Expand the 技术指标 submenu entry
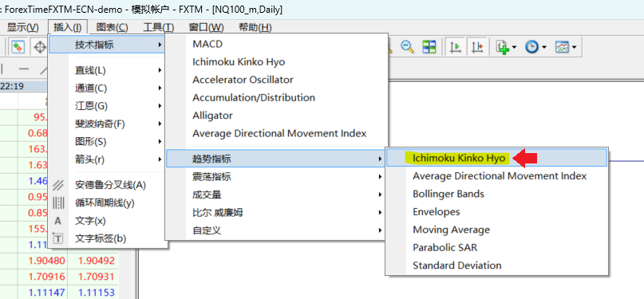 (x=107, y=45)
